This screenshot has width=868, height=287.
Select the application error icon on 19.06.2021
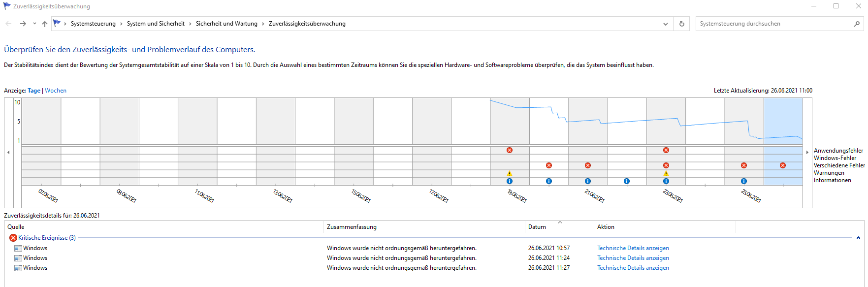510,150
